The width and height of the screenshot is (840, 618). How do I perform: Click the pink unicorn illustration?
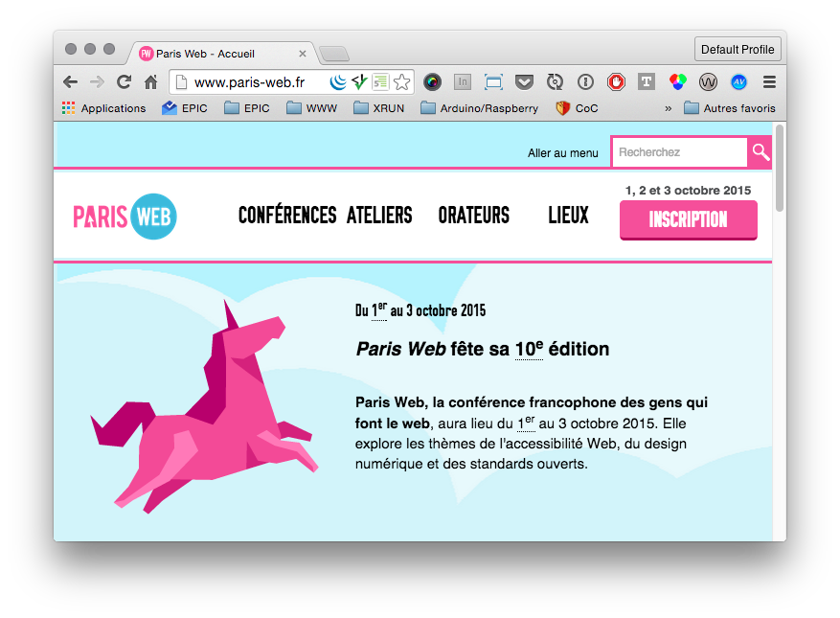pyautogui.click(x=204, y=407)
